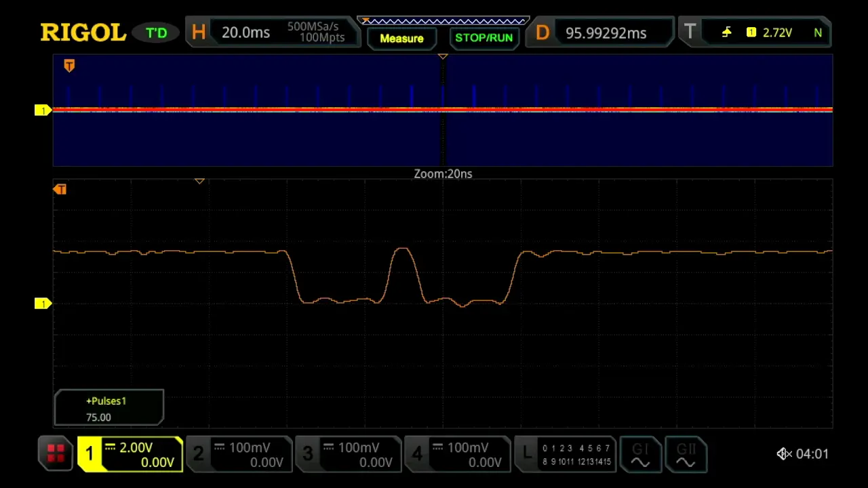Click the T'D trigger status badge
868x488 pixels.
pyautogui.click(x=156, y=33)
